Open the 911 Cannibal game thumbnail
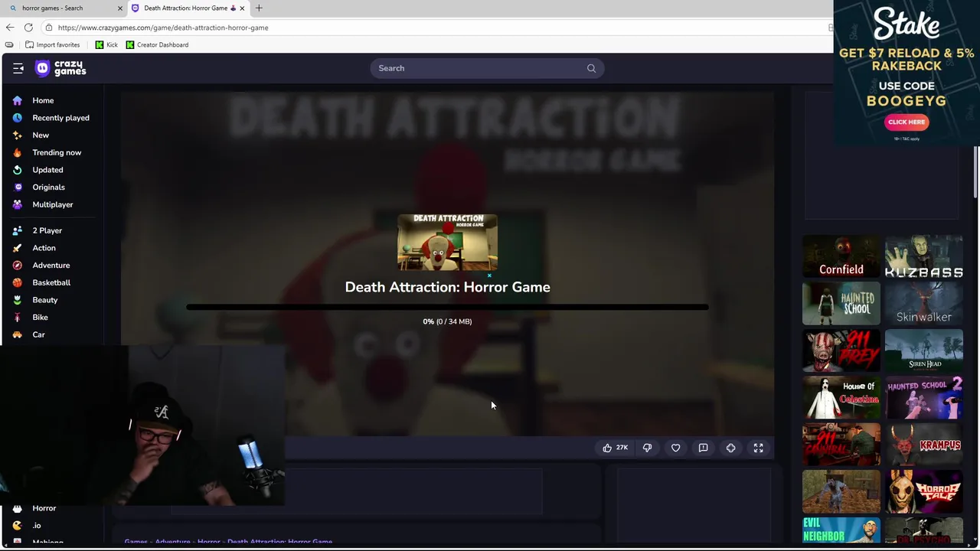Screen dimensions: 980x551 (x=841, y=444)
